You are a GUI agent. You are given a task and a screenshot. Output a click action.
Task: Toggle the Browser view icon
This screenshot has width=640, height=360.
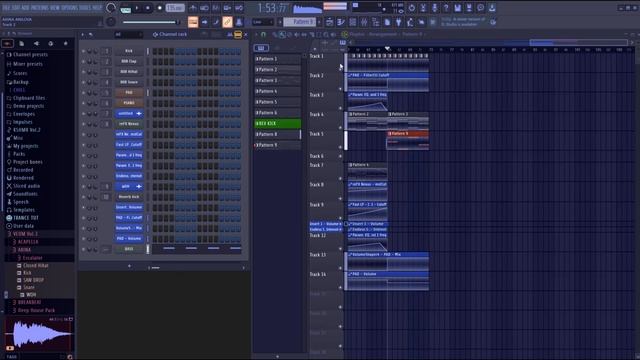click(375, 22)
